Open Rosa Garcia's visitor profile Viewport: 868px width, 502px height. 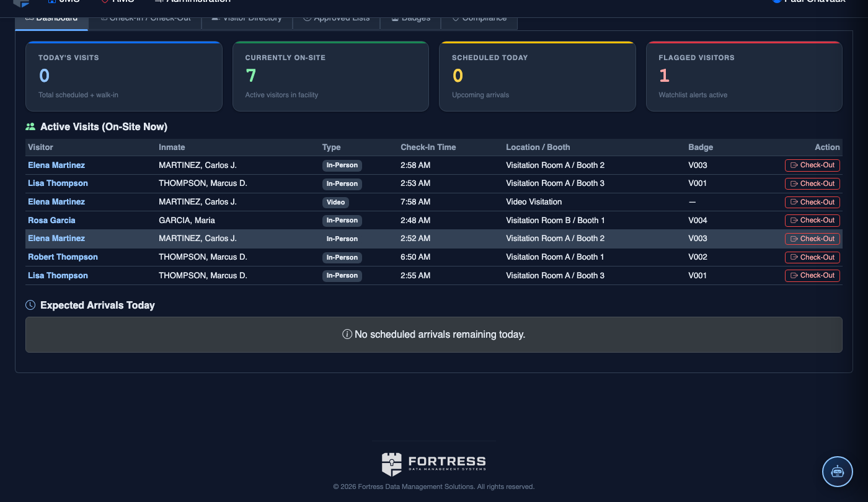(x=51, y=220)
